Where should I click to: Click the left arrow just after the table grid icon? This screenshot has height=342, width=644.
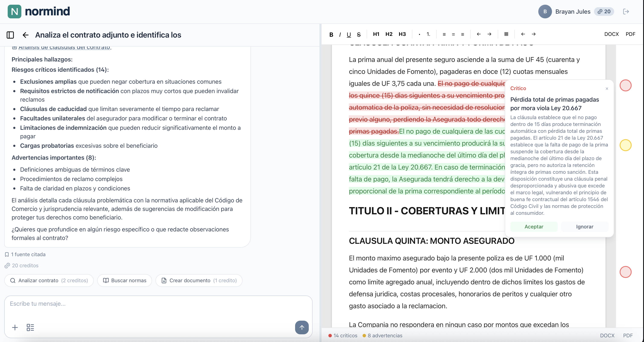[523, 34]
